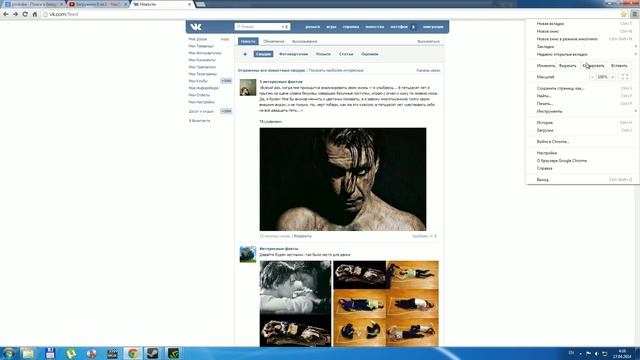
Task: Select the Обновления tab next to Новости
Action: click(273, 41)
